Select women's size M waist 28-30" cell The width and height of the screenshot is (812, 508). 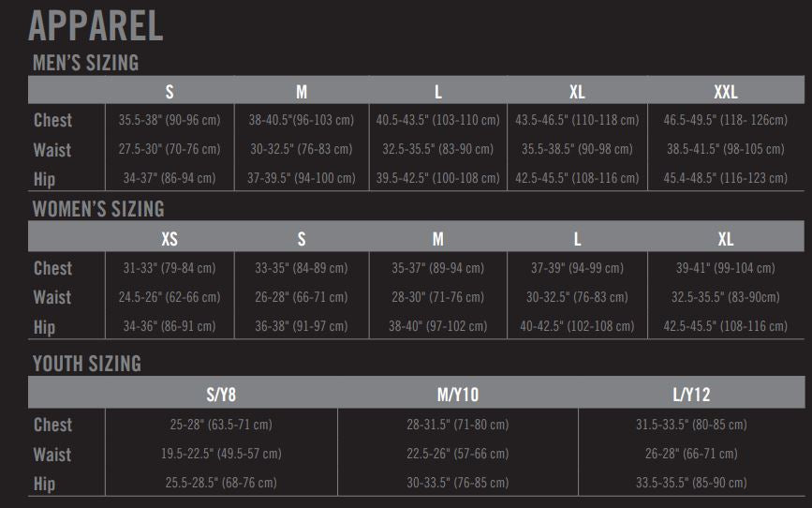438,297
